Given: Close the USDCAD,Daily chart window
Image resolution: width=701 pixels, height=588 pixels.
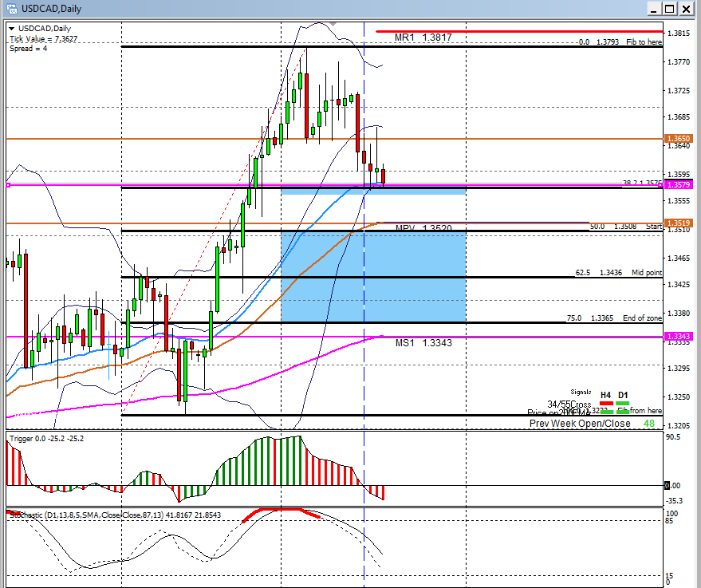Looking at the screenshot, I should pyautogui.click(x=686, y=9).
